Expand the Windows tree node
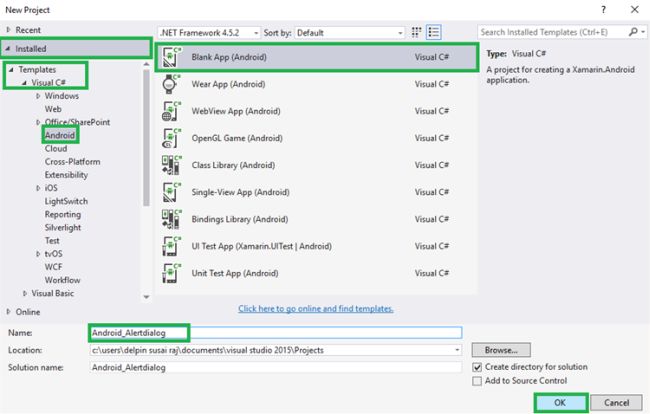This screenshot has width=650, height=414. coord(38,96)
